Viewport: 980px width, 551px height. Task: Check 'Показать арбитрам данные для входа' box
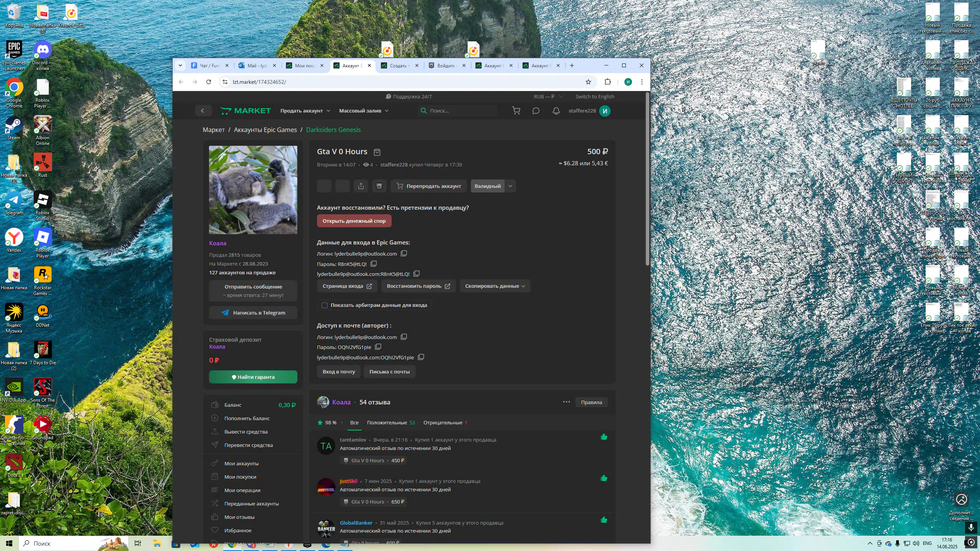point(325,305)
